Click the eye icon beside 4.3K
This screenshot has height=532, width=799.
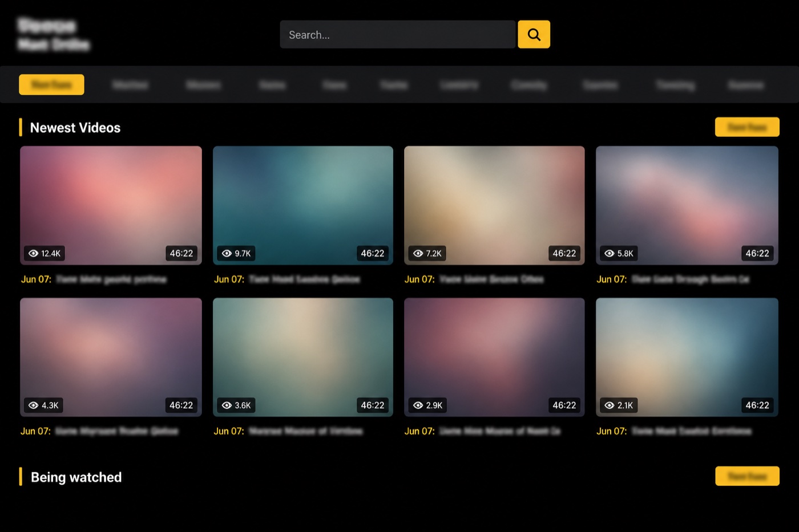(34, 405)
